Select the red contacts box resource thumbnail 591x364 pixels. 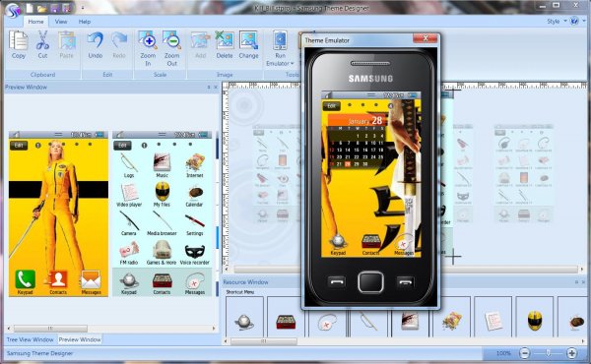(x=286, y=317)
